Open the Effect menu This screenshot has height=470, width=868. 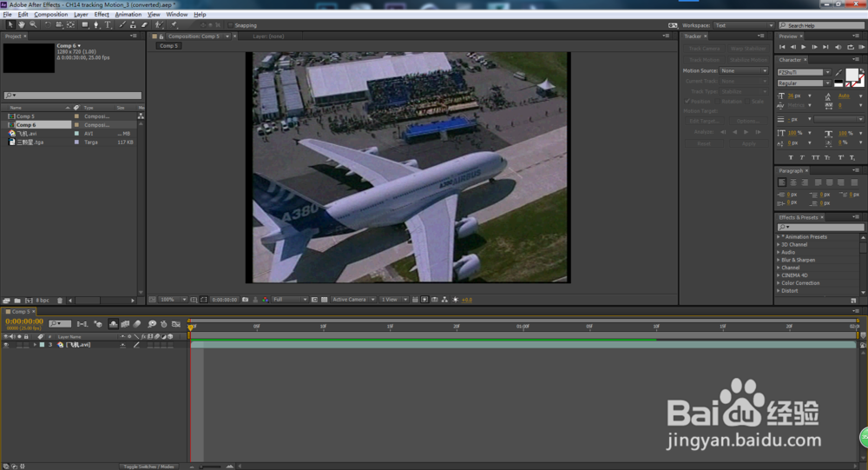click(x=102, y=15)
